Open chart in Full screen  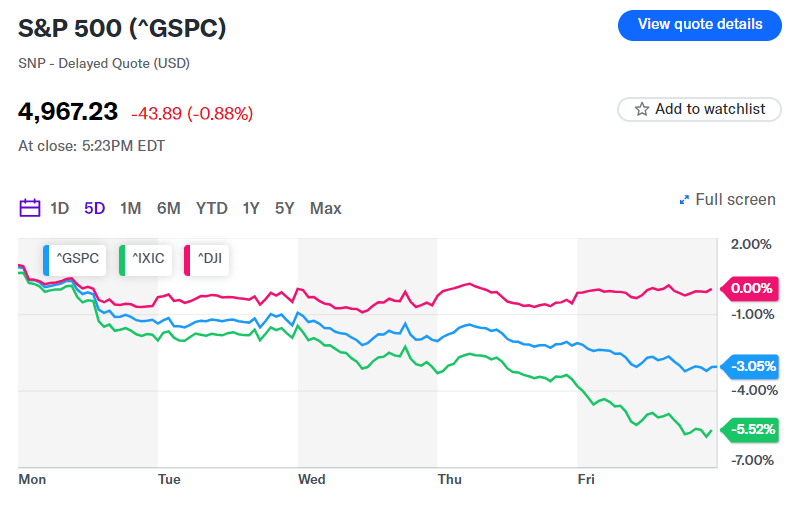727,200
